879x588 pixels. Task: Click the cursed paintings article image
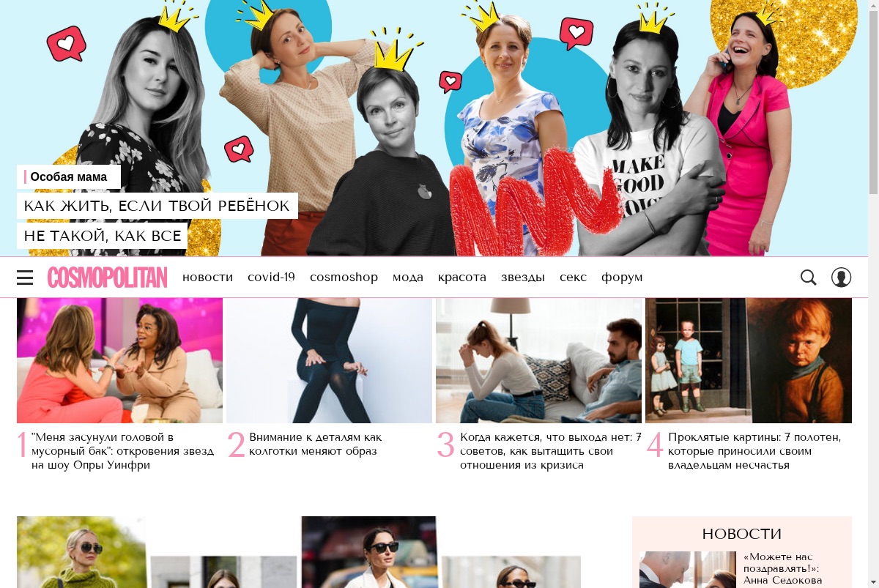pyautogui.click(x=749, y=360)
